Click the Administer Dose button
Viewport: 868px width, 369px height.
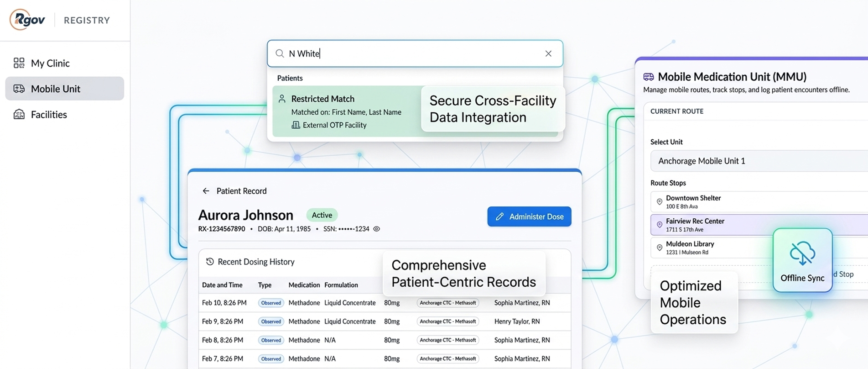(529, 216)
